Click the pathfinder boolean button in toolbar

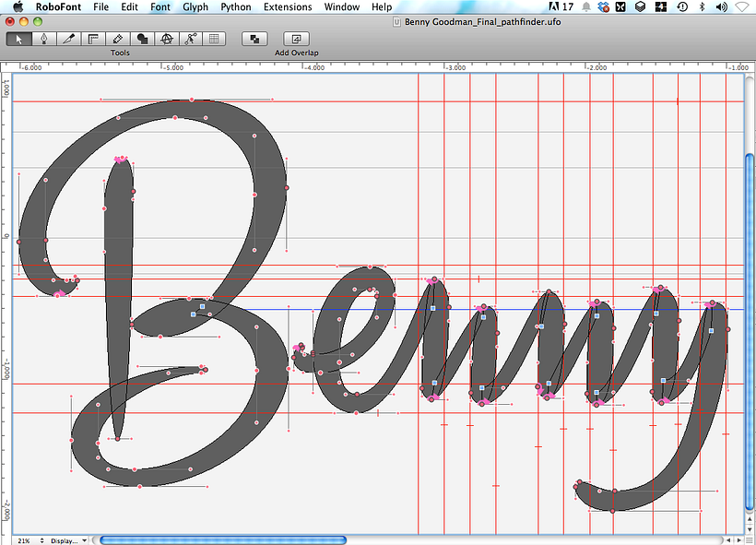[x=255, y=40]
